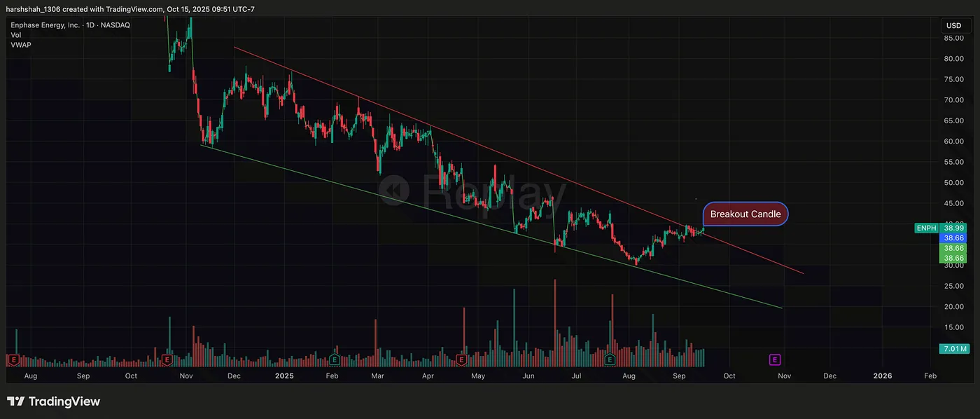The height and width of the screenshot is (419, 980).
Task: Select the VWAP indicator label
Action: tap(20, 45)
